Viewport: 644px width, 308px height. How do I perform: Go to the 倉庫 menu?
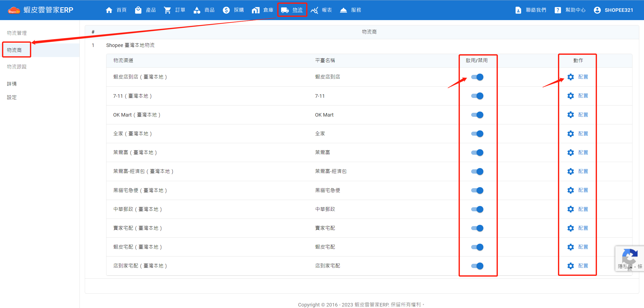coord(263,10)
